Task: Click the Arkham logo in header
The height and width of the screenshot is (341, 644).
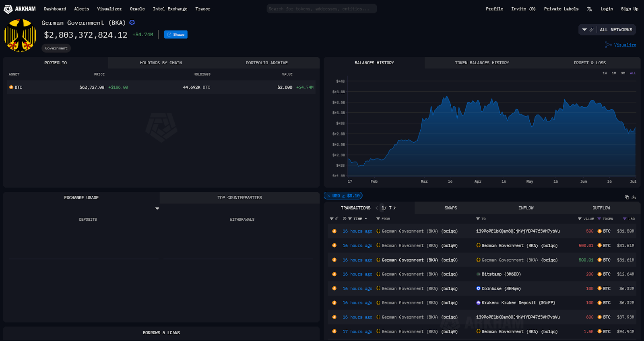Action: [20, 9]
